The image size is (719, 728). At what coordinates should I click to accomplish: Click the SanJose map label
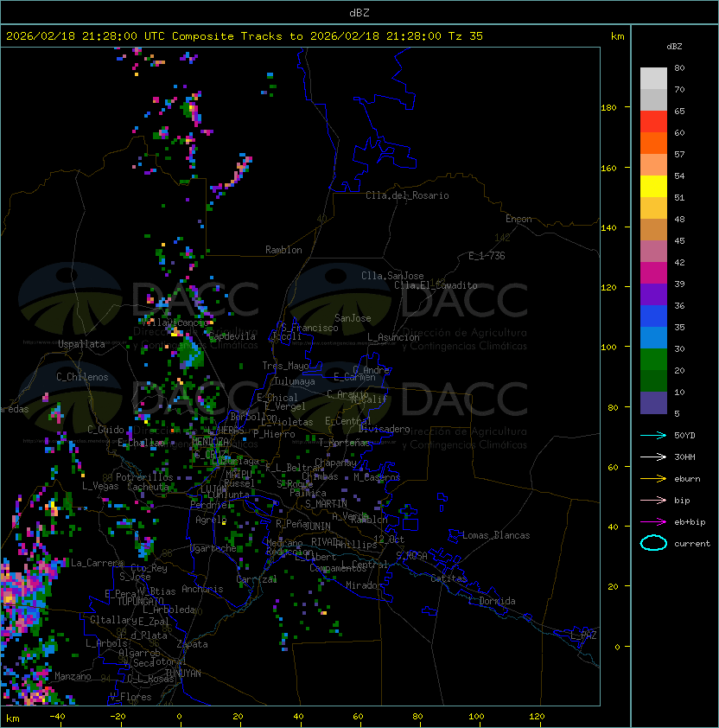click(x=353, y=318)
